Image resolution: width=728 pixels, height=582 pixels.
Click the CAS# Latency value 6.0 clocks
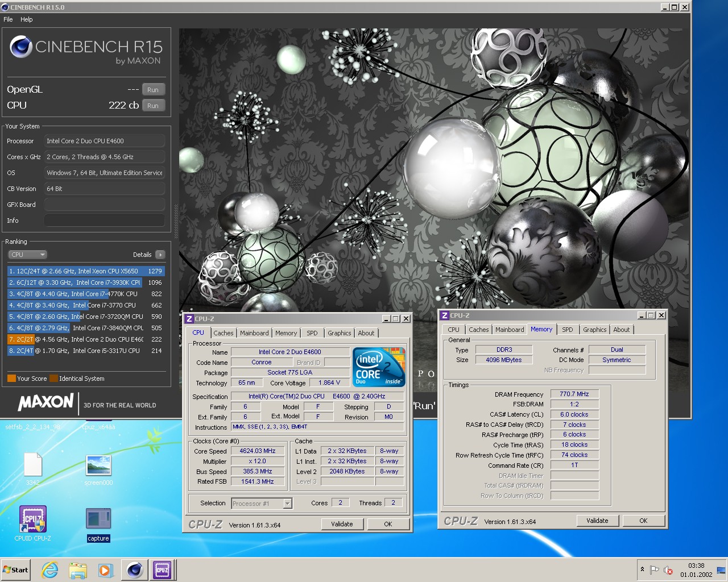[x=574, y=414]
